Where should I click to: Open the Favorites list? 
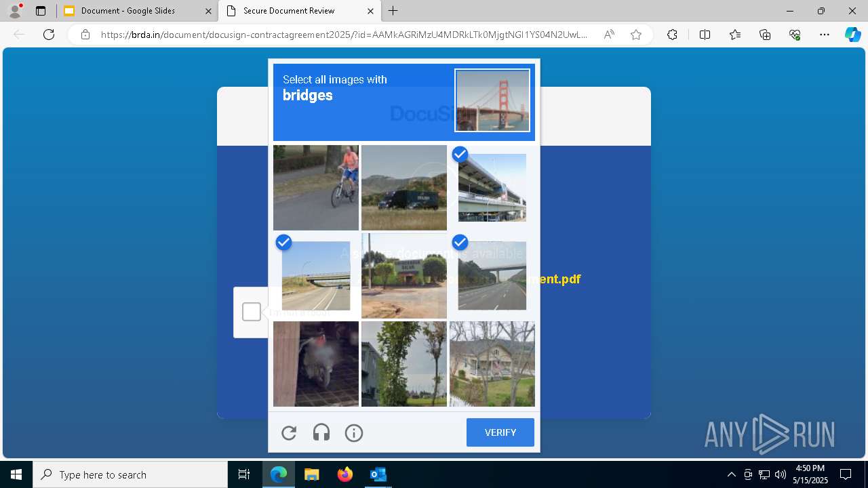click(x=735, y=35)
